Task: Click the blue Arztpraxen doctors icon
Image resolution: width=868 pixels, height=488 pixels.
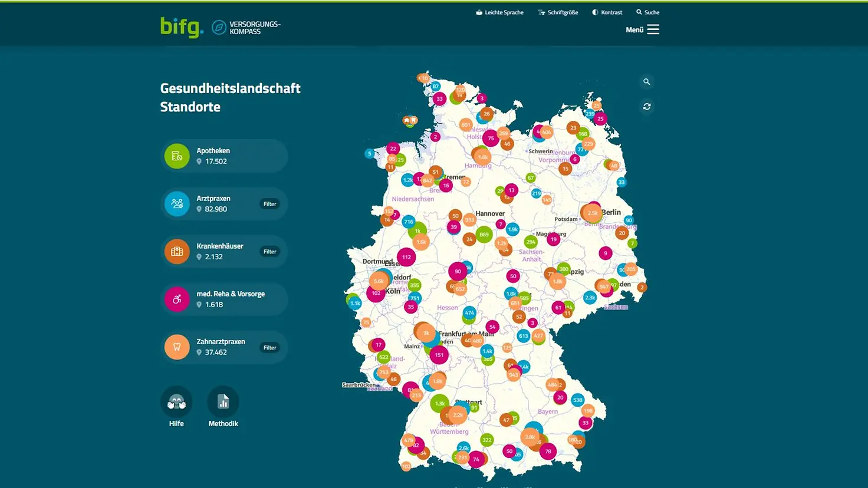Action: [x=177, y=204]
